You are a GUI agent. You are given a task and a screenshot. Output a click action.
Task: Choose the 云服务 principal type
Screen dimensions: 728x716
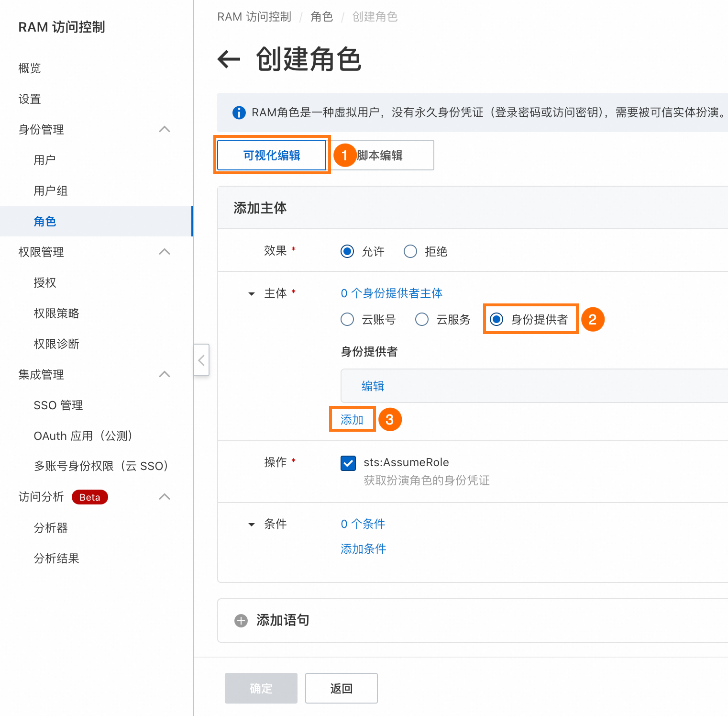422,319
